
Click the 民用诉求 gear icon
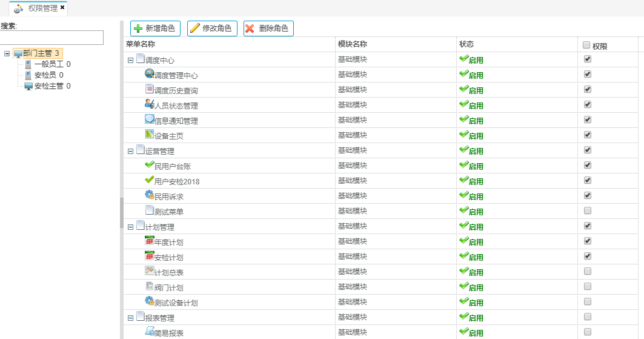tap(150, 195)
